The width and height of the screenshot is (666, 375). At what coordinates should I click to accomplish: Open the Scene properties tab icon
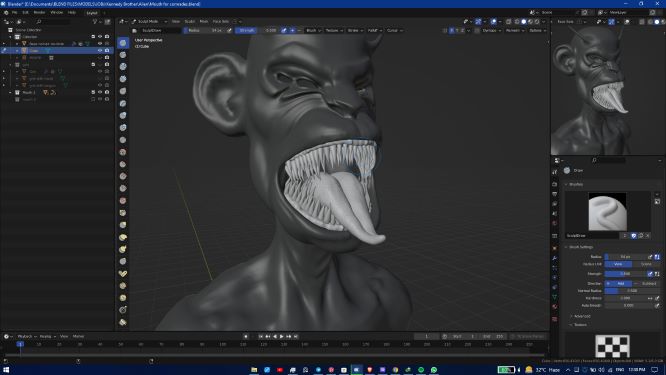(x=555, y=213)
